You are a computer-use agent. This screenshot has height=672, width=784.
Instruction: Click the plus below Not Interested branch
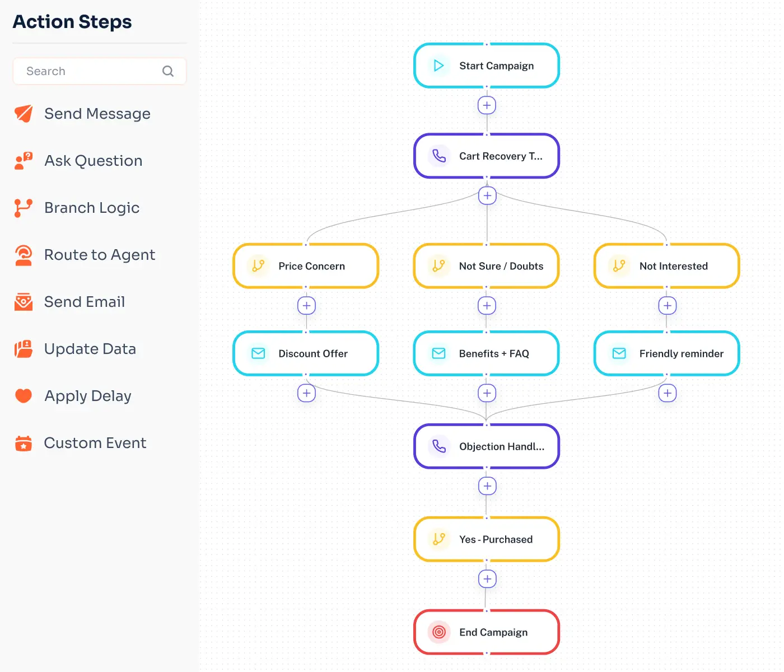pos(667,306)
